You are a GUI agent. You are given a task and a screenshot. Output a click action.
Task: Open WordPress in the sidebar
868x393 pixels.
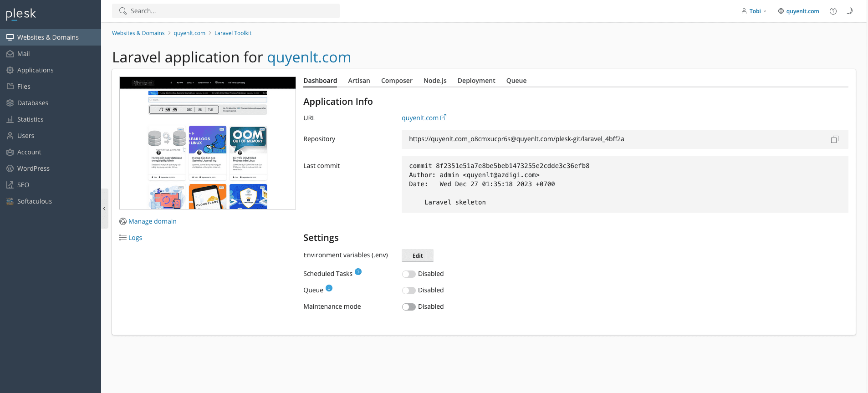click(x=33, y=168)
